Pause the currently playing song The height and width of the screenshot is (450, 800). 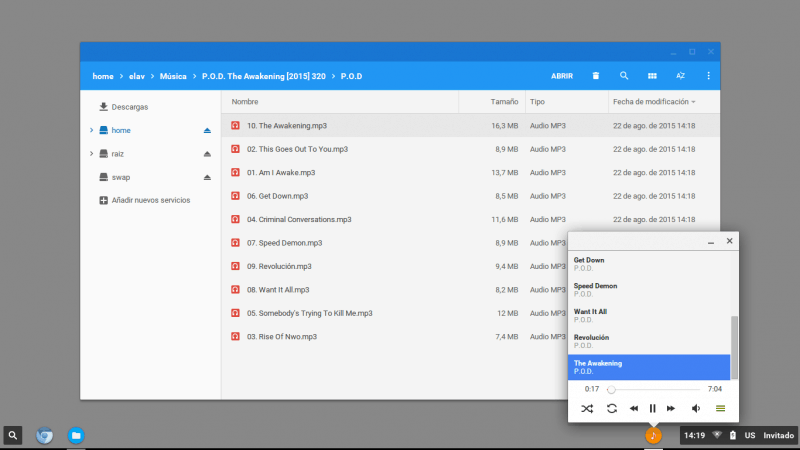[653, 408]
